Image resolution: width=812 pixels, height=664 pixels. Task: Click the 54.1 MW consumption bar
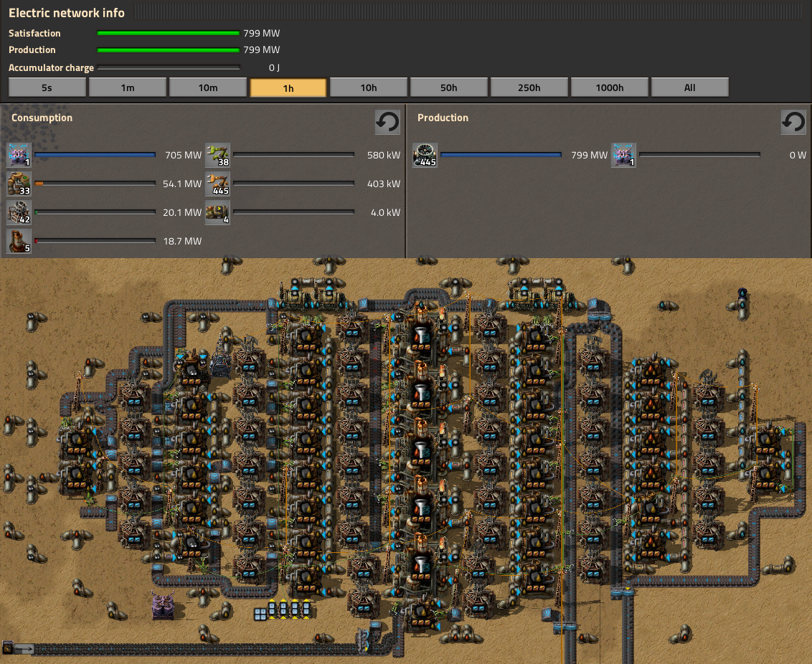click(x=95, y=183)
